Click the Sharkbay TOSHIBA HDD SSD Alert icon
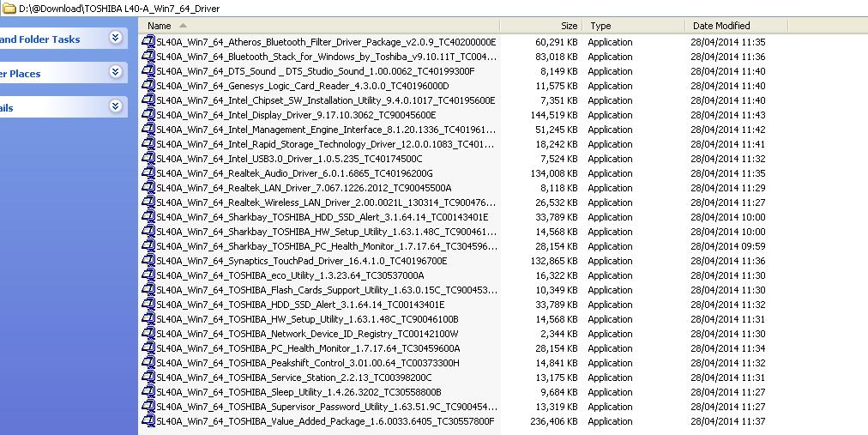The image size is (868, 435). [148, 216]
